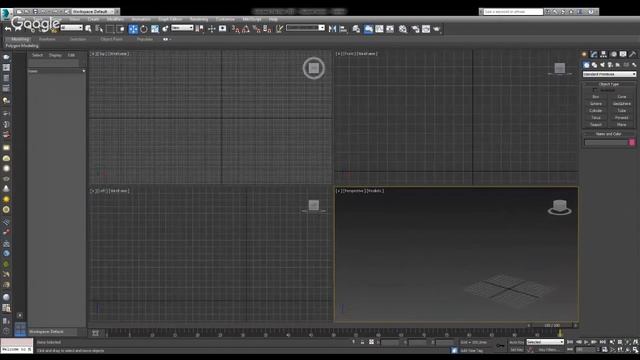Image resolution: width=640 pixels, height=360 pixels.
Task: Enable the AutoGrid checkbox
Action: 595,90
